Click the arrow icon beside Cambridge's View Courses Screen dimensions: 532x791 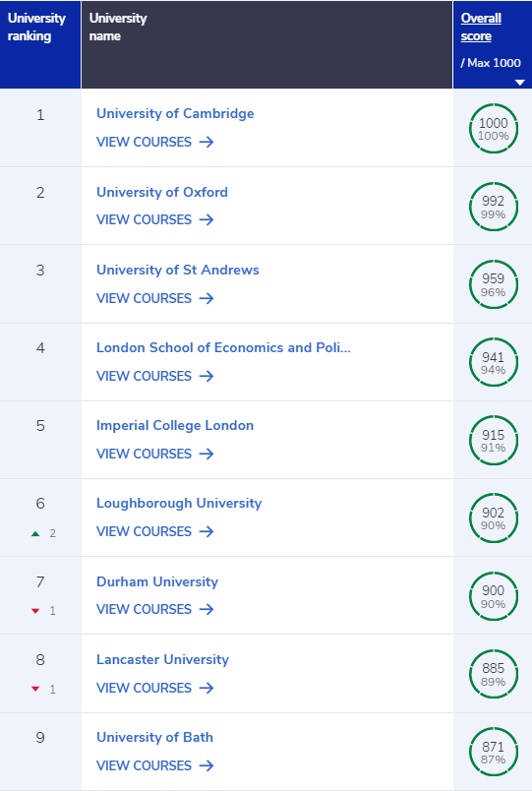coord(207,143)
